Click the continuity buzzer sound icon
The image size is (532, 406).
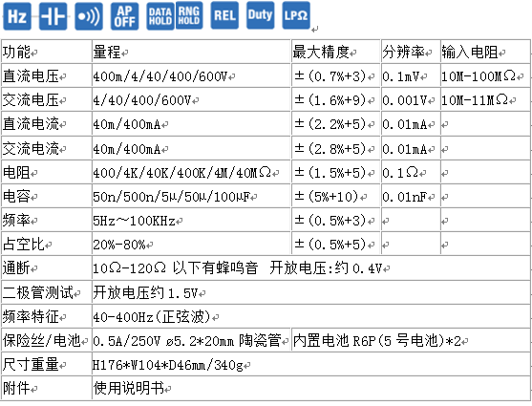pyautogui.click(x=89, y=16)
